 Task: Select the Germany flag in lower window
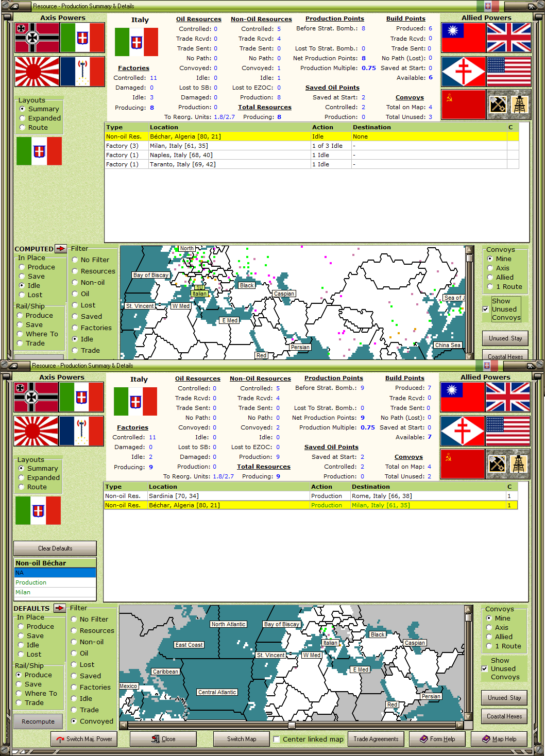[x=36, y=398]
